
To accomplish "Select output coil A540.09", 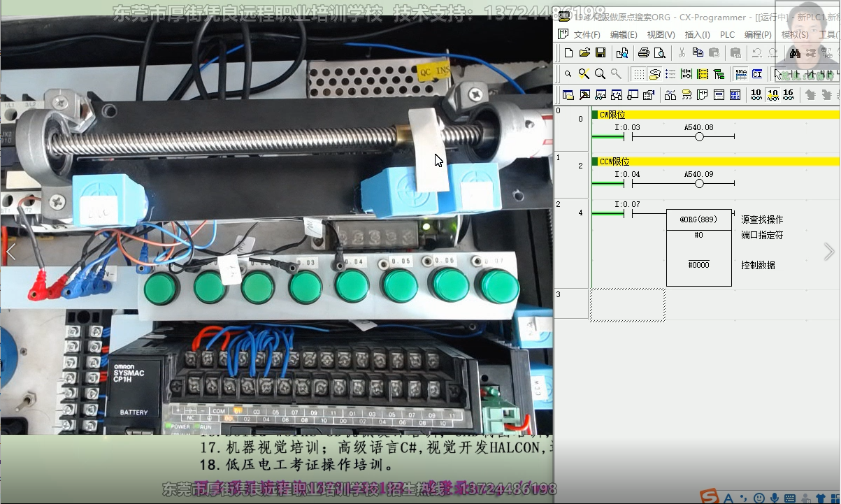I will [x=699, y=184].
